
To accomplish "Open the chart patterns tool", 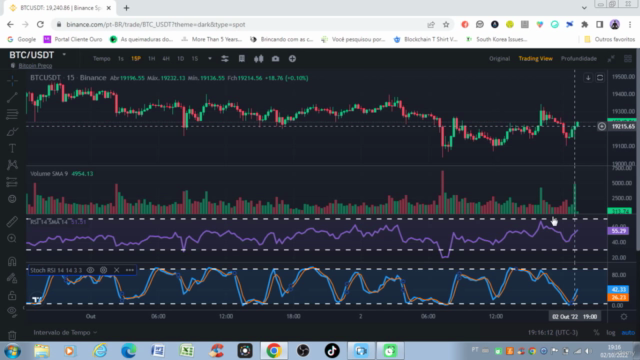I will [x=12, y=165].
